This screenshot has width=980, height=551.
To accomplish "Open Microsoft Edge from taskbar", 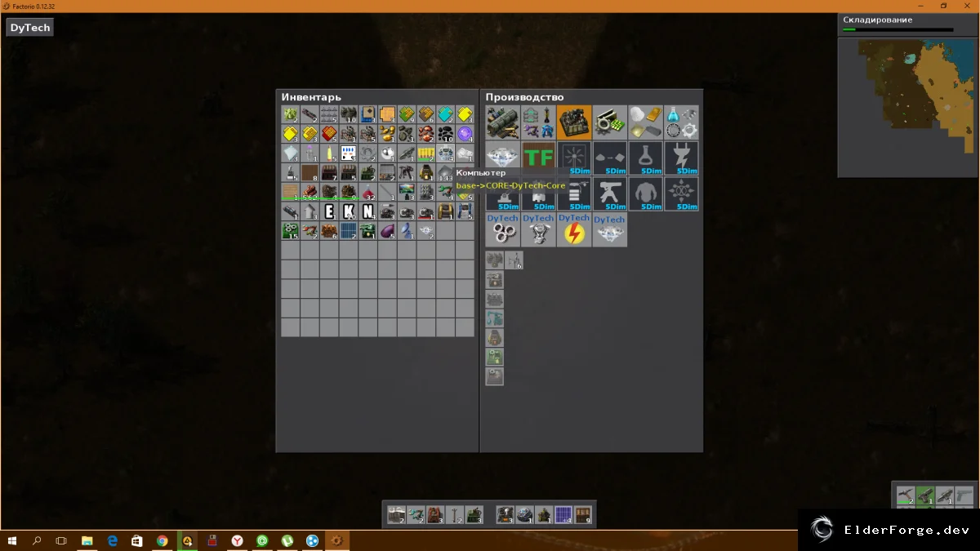I will 113,540.
